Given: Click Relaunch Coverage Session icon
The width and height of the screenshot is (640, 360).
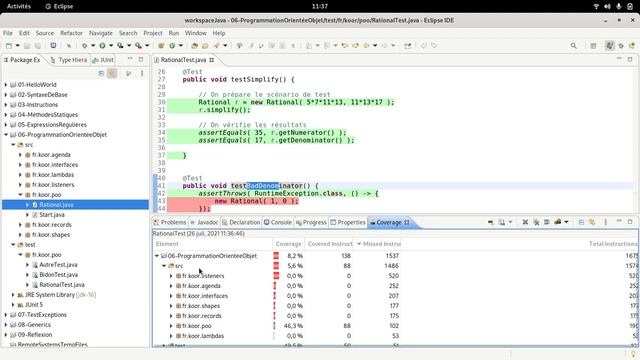Looking at the screenshot, I should (491, 222).
